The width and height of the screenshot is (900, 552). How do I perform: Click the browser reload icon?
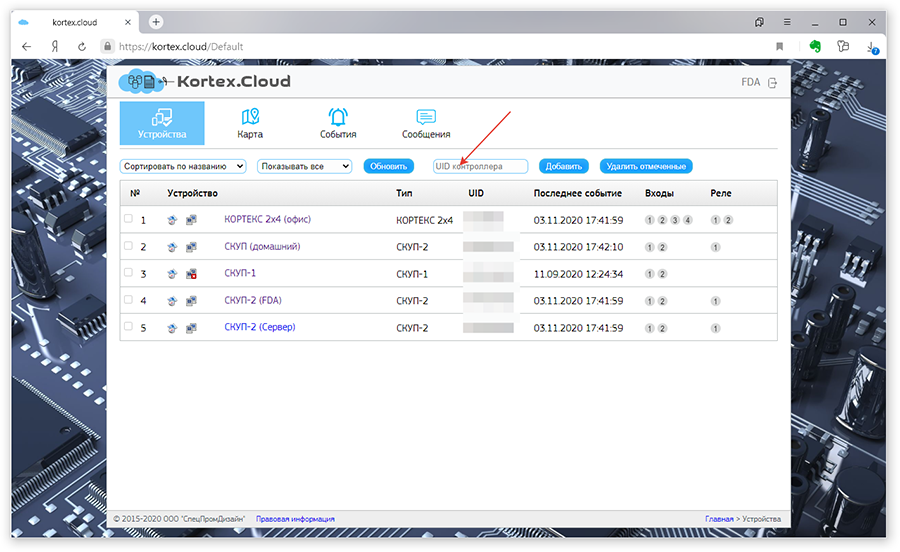click(81, 46)
